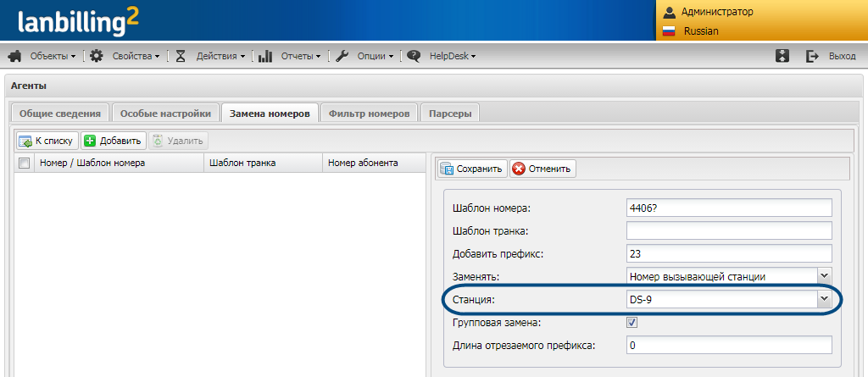The image size is (868, 377).
Task: Click the HelpDesk speech bubble icon
Action: point(415,56)
